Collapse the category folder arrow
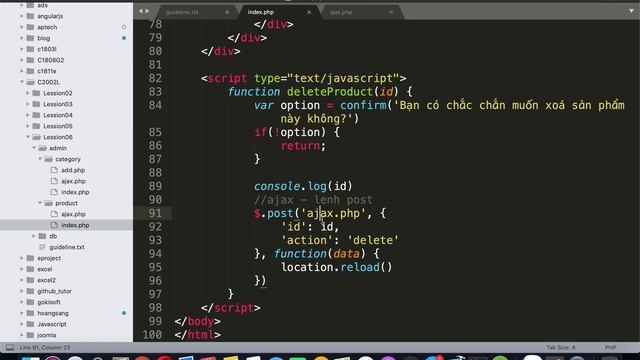This screenshot has width=640, height=360. 40,159
